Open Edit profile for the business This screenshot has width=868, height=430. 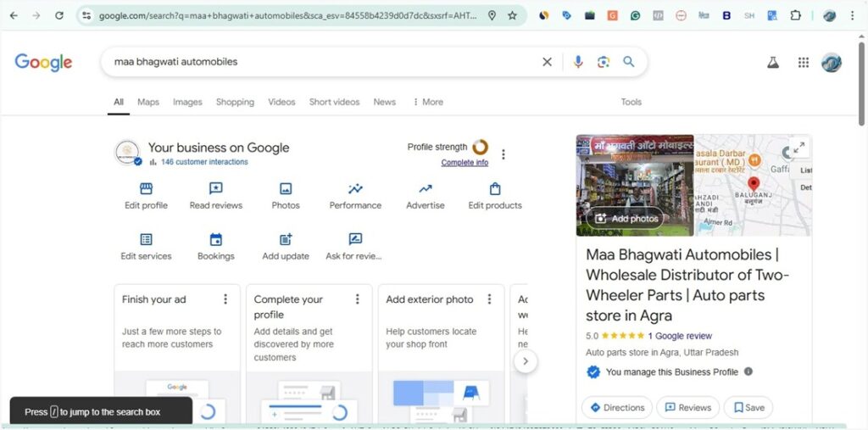pyautogui.click(x=146, y=197)
